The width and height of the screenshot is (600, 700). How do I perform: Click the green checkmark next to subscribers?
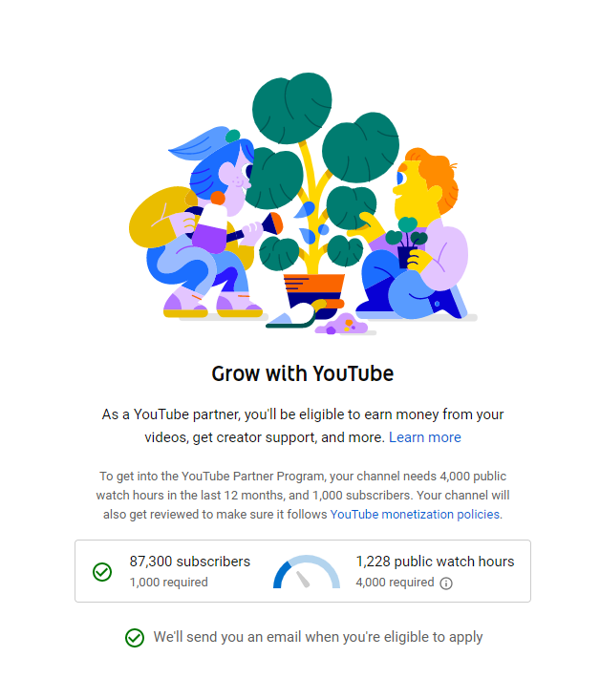click(102, 572)
